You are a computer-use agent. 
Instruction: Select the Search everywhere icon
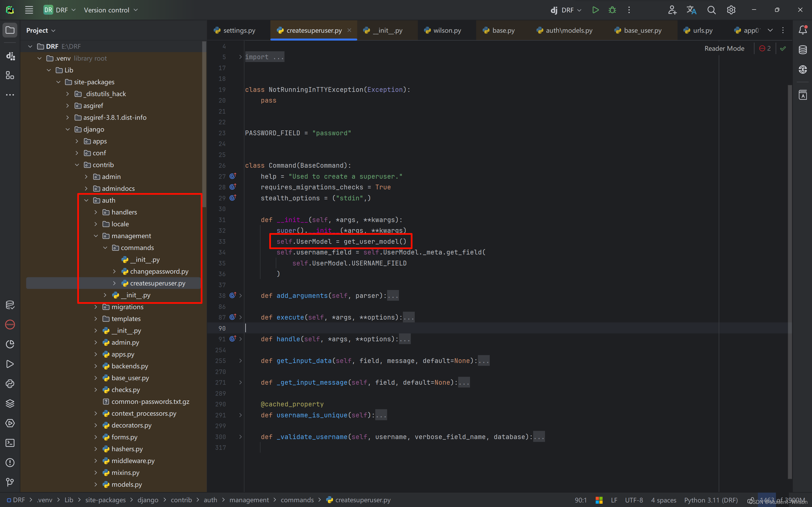click(x=711, y=10)
